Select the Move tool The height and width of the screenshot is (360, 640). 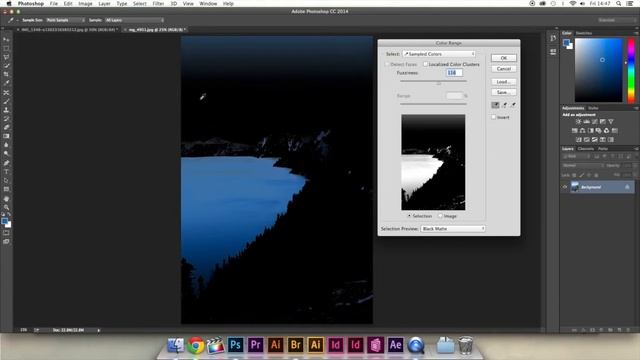[6, 40]
